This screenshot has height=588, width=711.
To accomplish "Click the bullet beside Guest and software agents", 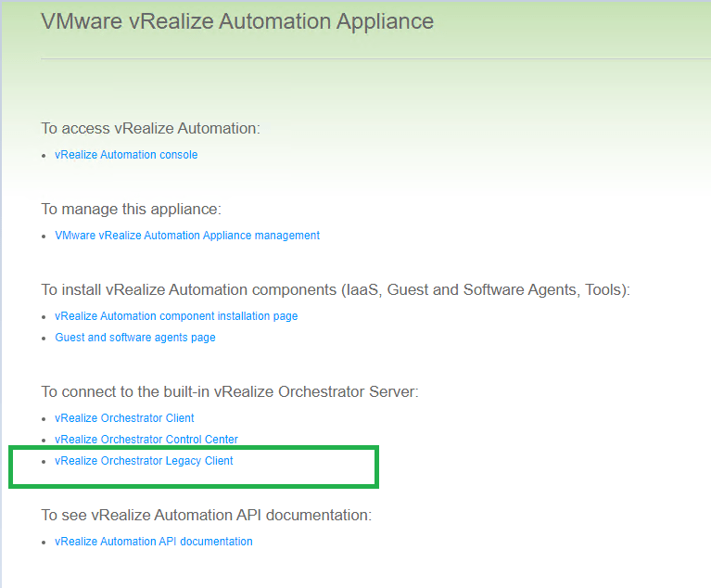I will tap(44, 339).
